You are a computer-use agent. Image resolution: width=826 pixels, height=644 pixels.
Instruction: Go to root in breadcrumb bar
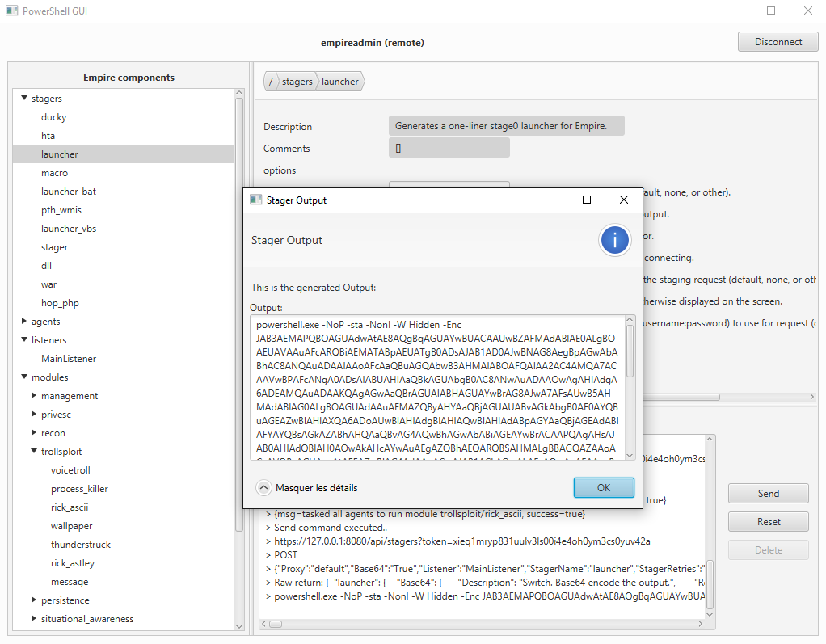tap(271, 82)
